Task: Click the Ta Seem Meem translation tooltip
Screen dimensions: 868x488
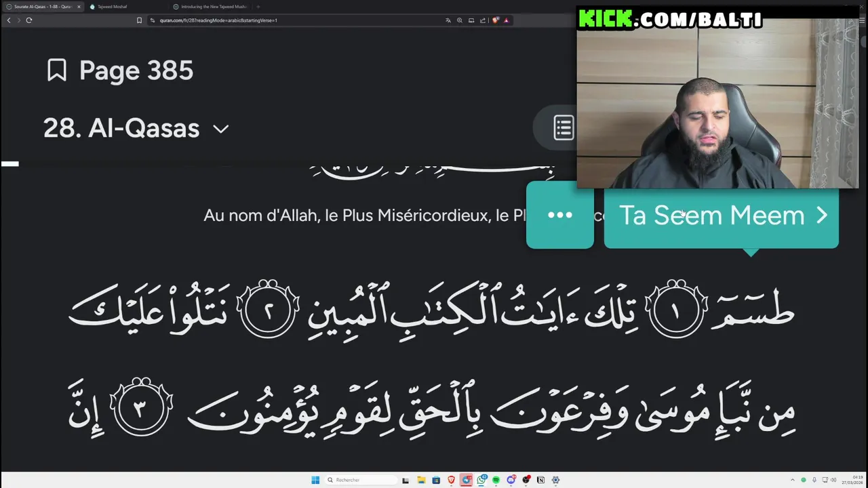Action: tap(721, 216)
